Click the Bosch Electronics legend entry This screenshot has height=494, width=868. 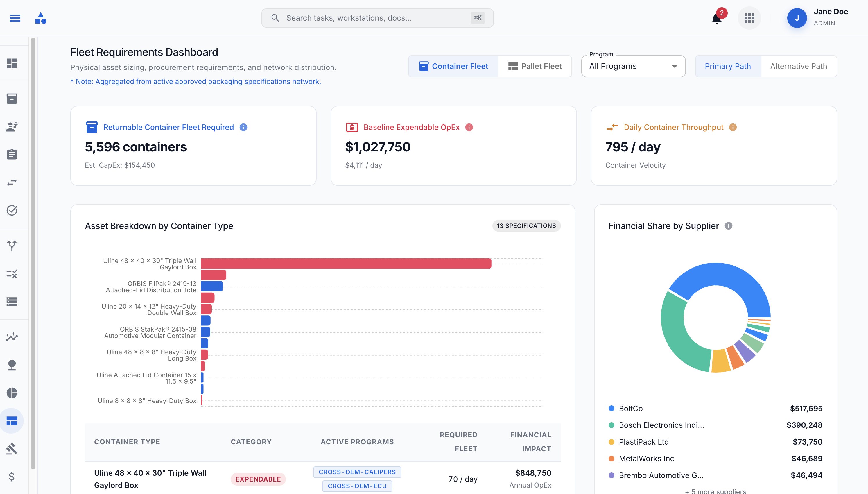(715, 425)
